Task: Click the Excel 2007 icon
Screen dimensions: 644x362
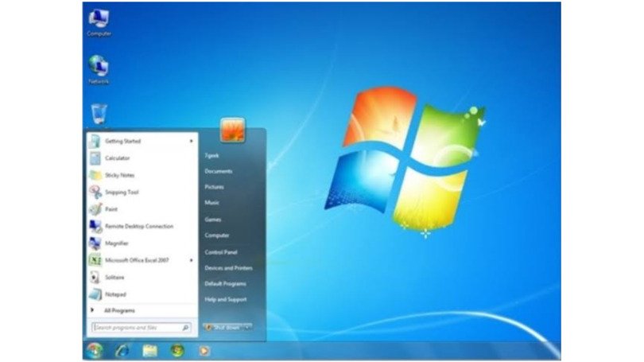Action: [x=95, y=260]
